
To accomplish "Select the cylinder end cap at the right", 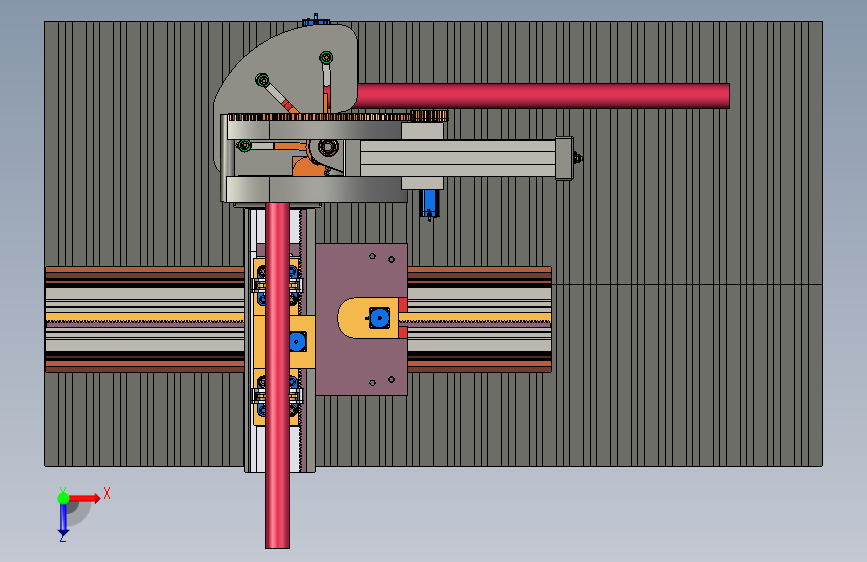I will point(564,158).
